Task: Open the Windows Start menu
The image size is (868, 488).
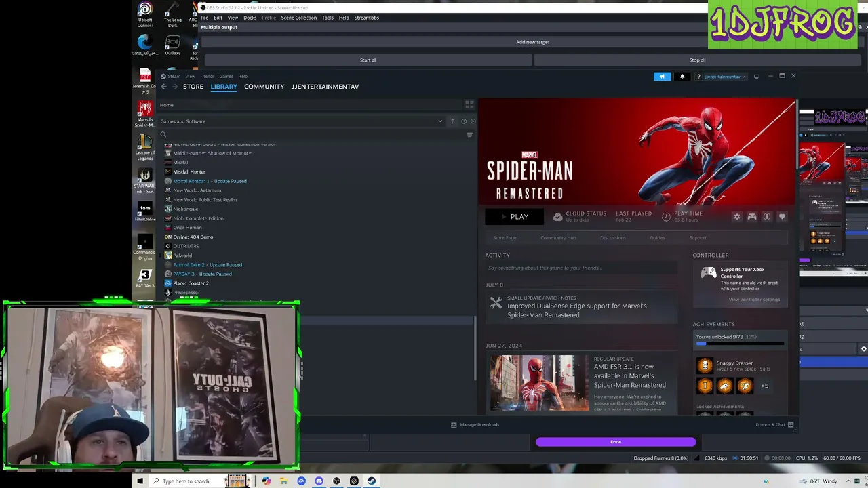Action: pos(140,481)
